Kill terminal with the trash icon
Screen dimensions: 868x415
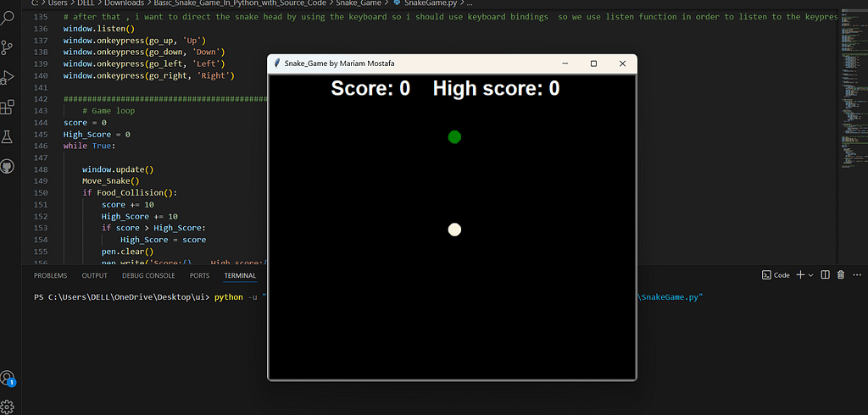[840, 275]
